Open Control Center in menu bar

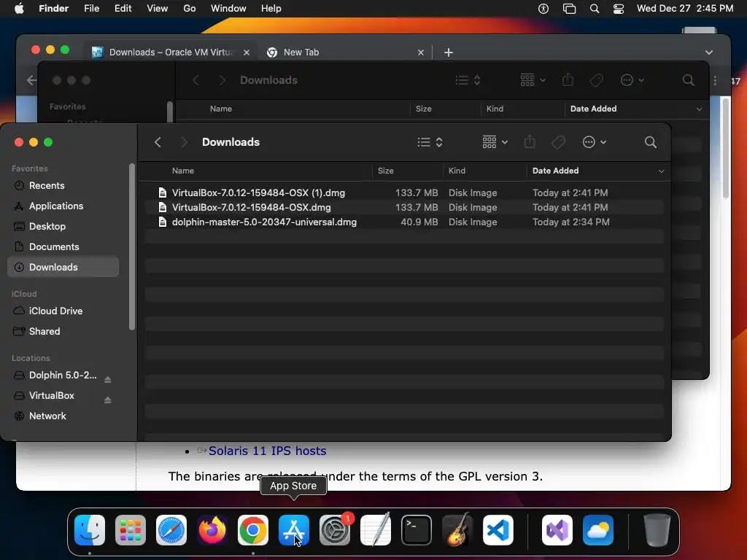pos(619,9)
